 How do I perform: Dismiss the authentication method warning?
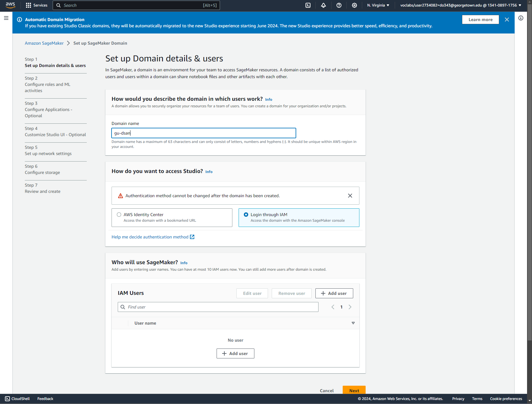[x=350, y=196]
